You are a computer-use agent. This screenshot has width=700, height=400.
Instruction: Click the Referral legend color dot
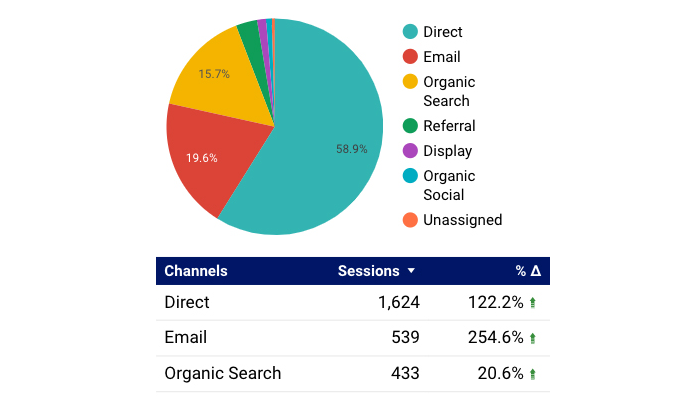pyautogui.click(x=410, y=126)
